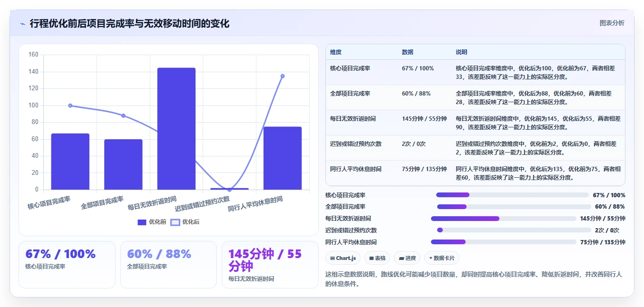Select the 进度 chip
This screenshot has height=307, width=644.
point(407,258)
